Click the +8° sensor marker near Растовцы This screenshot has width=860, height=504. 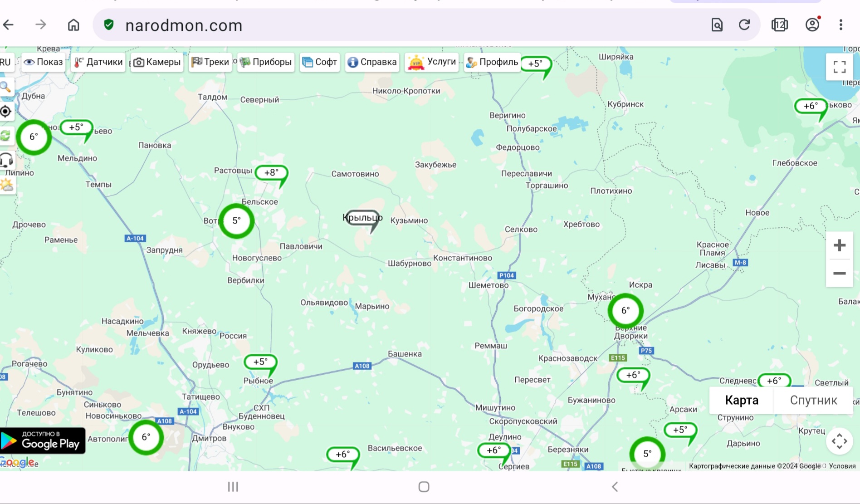click(x=271, y=173)
